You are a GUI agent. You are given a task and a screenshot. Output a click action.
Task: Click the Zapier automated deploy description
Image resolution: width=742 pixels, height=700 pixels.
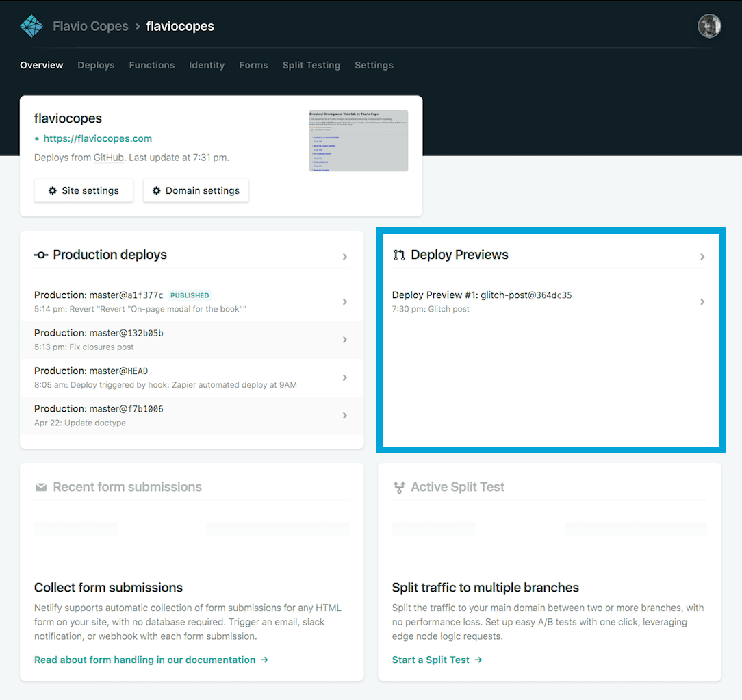[166, 384]
